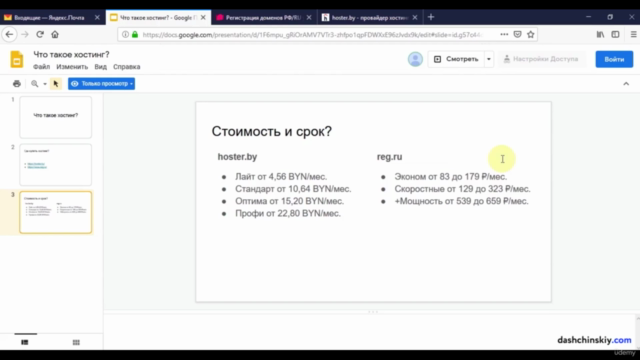Click the Войти sign-in button
Screen dimensions: 640x360
click(614, 60)
